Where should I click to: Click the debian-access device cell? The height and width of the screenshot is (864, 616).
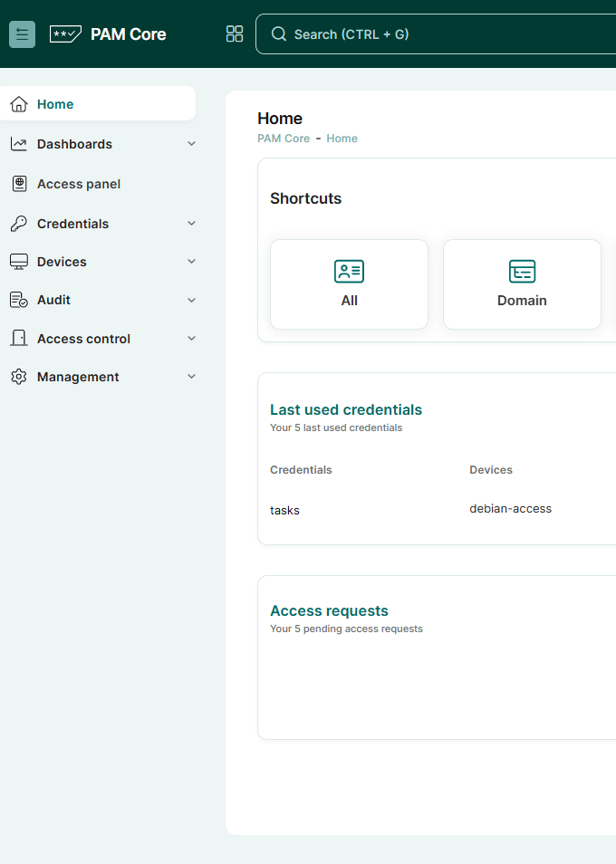pyautogui.click(x=510, y=509)
